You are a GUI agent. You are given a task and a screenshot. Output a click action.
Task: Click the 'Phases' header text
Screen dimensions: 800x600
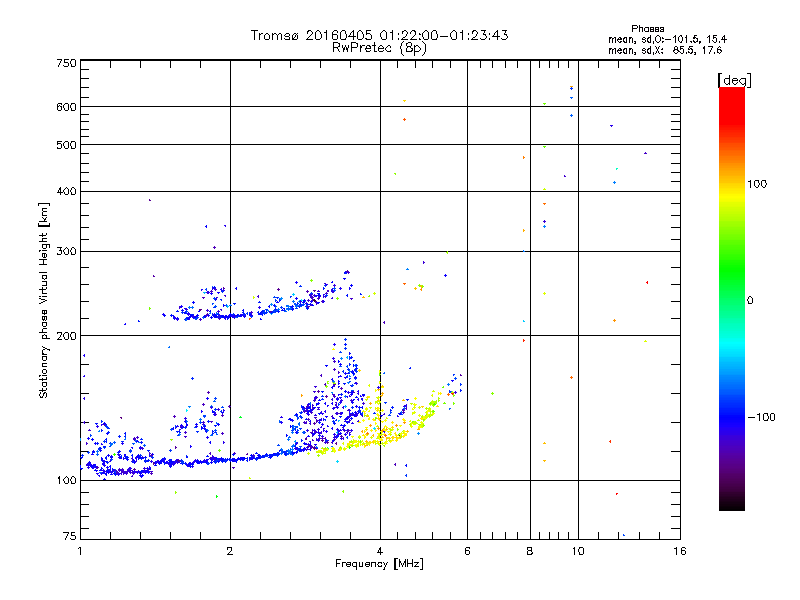pyautogui.click(x=647, y=29)
